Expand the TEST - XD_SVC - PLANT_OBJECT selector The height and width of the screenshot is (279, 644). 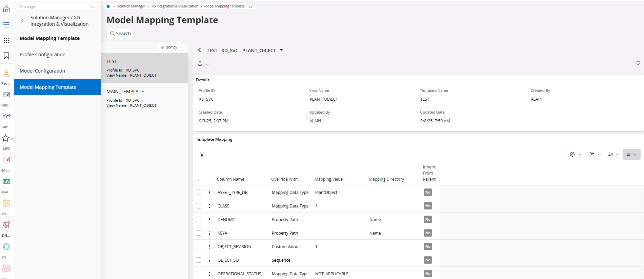281,50
